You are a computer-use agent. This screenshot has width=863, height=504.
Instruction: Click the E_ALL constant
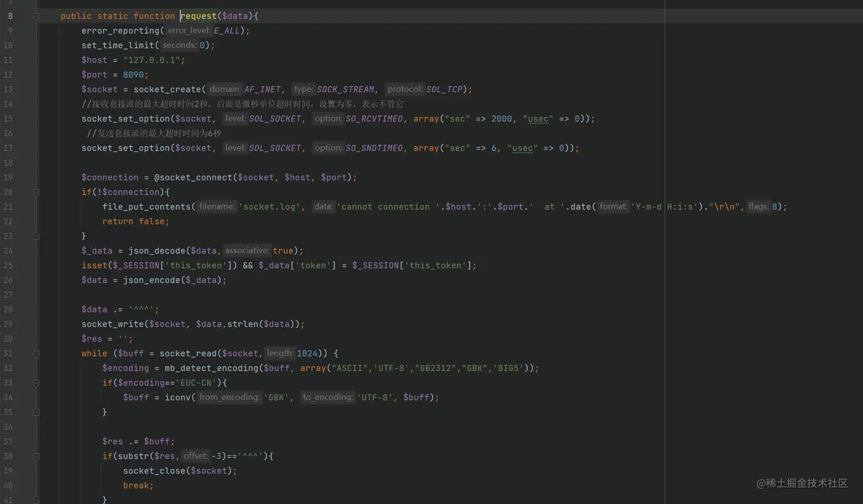tap(227, 31)
